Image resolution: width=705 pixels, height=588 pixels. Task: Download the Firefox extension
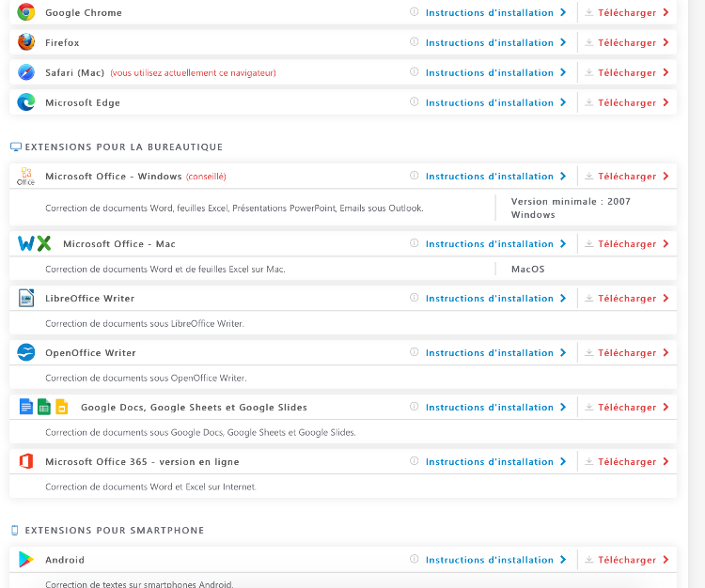click(627, 42)
